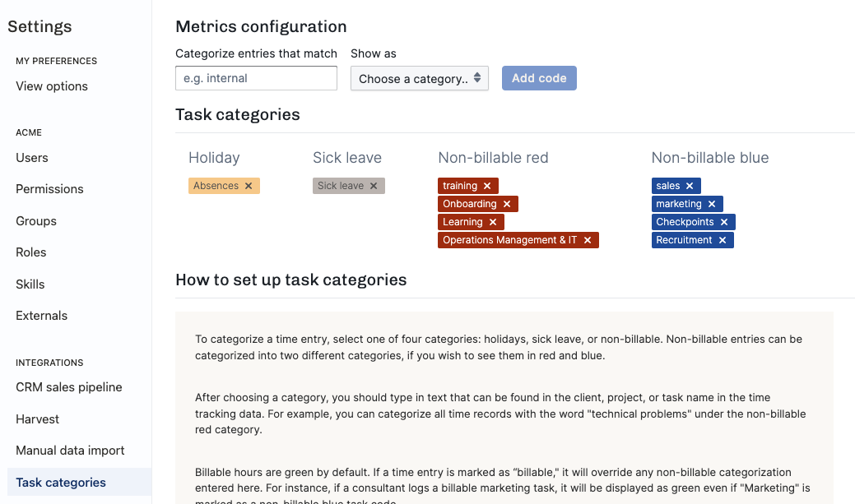Delete the Recruitment tag using its x

[723, 240]
